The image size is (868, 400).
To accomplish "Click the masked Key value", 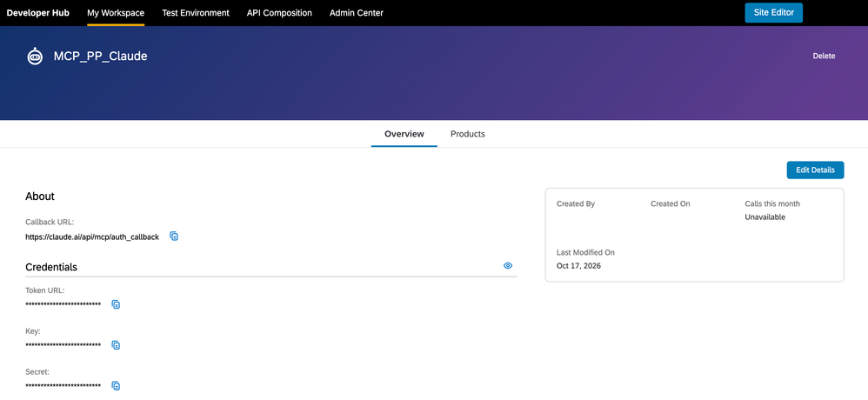I will (63, 346).
